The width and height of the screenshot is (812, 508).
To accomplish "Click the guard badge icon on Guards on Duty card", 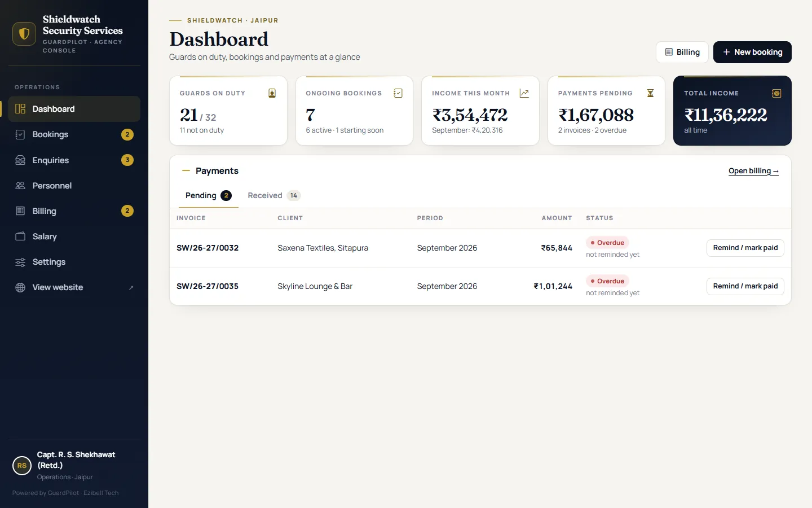I will [272, 93].
